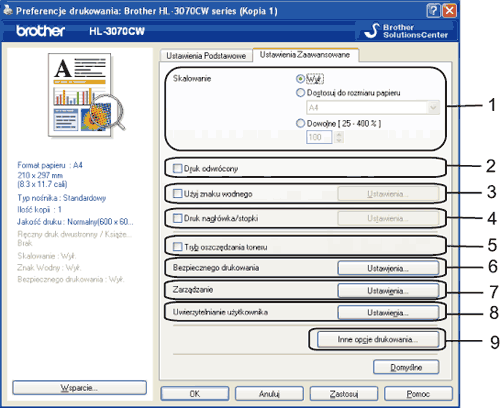Image resolution: width=500 pixels, height=408 pixels.
Task: Click the Domyślne button
Action: [x=406, y=367]
